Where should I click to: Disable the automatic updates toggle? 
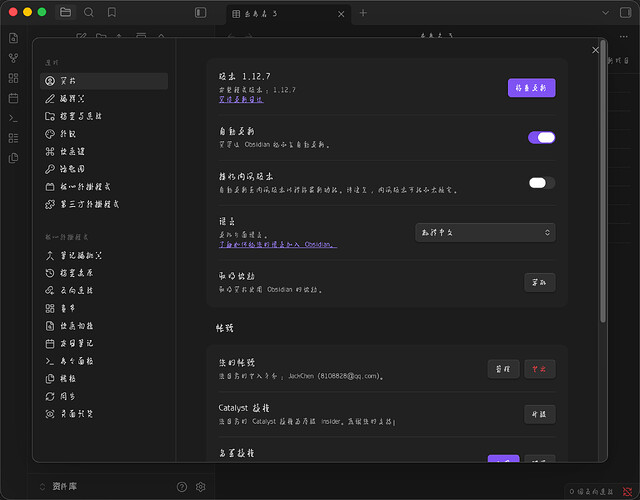[x=541, y=138]
